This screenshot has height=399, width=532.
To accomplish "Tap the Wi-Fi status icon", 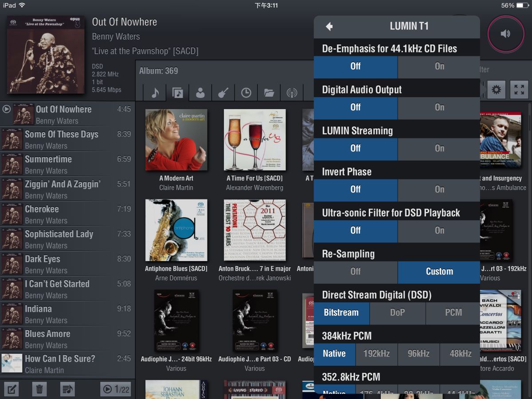I will click(x=22, y=5).
